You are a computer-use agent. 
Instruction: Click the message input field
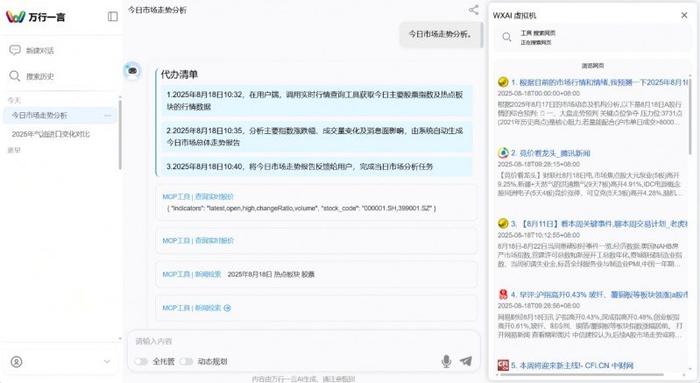pos(304,341)
